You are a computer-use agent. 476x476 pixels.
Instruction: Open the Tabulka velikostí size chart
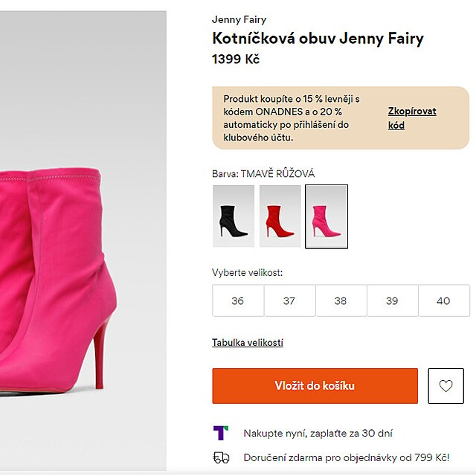248,343
